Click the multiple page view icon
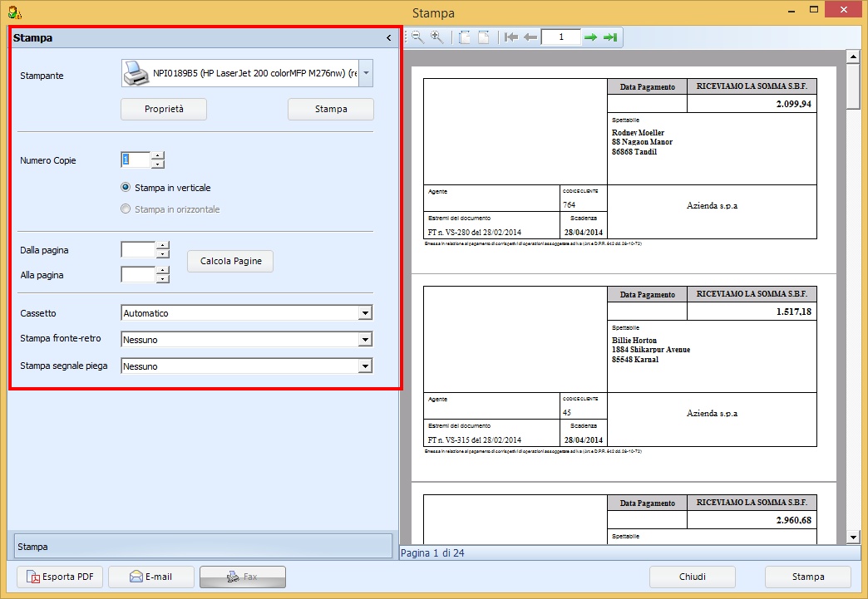 click(464, 37)
